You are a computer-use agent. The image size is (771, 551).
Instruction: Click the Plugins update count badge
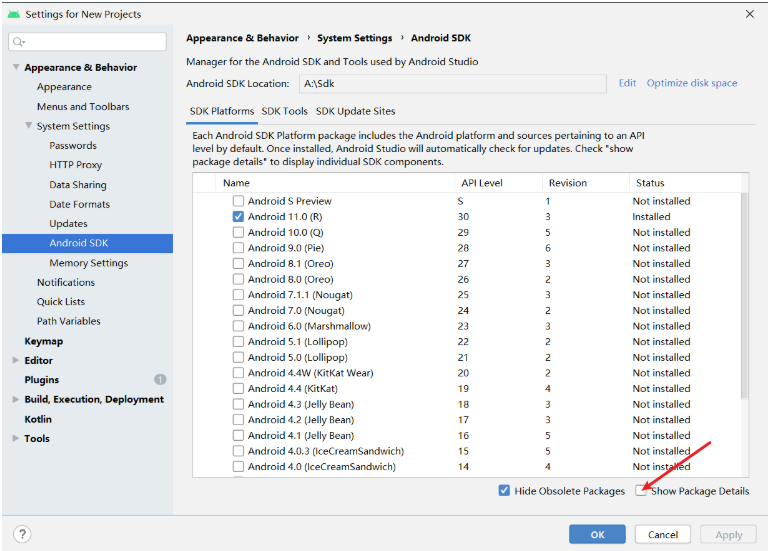160,379
